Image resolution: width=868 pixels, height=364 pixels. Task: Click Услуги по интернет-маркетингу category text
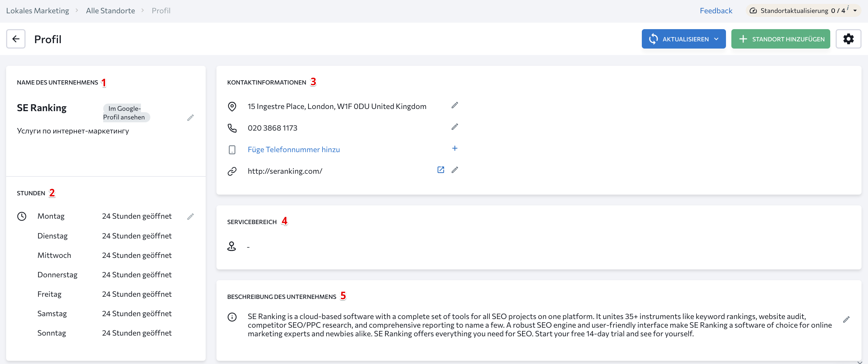pos(73,131)
